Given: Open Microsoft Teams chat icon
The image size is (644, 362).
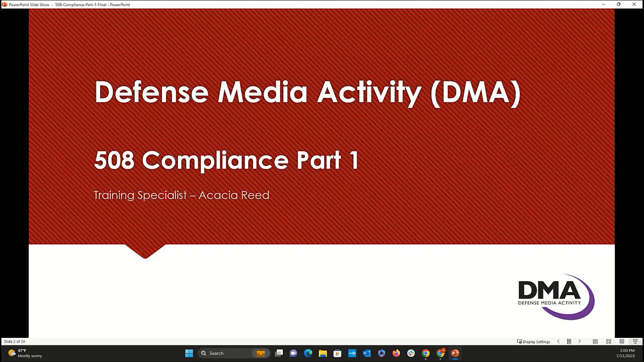Looking at the screenshot, I should point(293,353).
